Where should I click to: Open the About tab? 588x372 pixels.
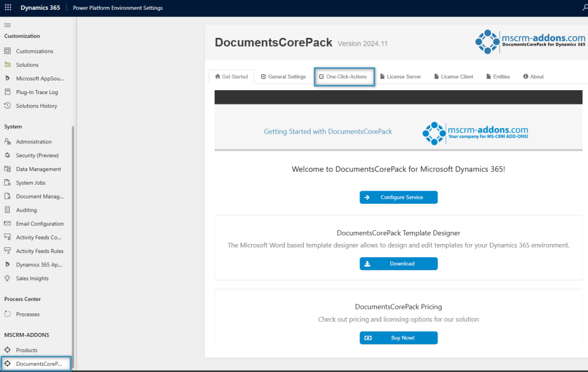(532, 76)
